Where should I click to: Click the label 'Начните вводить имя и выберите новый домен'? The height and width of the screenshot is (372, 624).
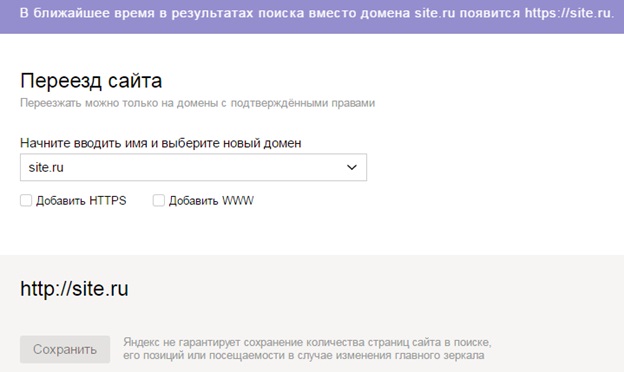161,143
